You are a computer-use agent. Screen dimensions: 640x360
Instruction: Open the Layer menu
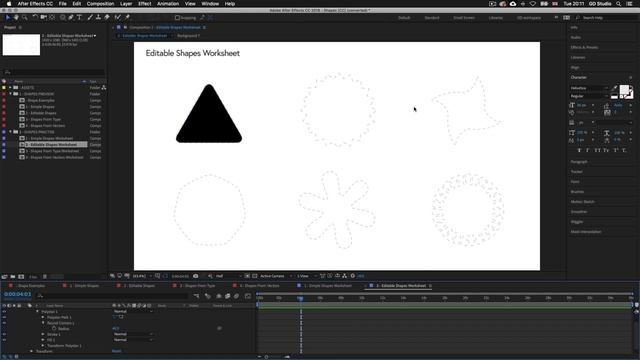[x=126, y=4]
